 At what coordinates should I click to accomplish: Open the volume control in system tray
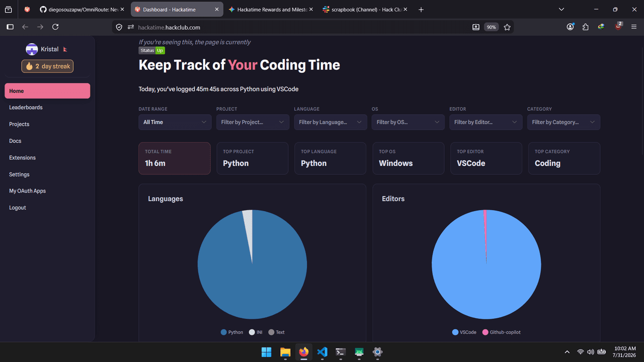[591, 352]
